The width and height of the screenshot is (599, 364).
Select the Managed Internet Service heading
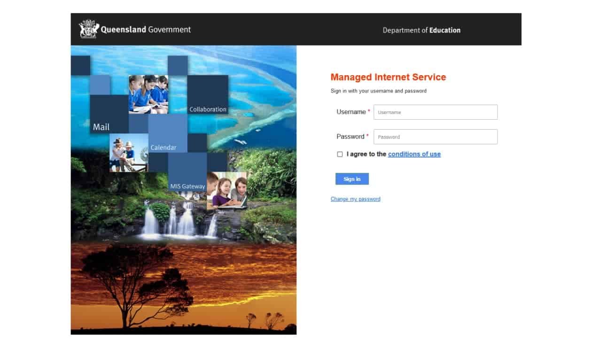pos(388,77)
